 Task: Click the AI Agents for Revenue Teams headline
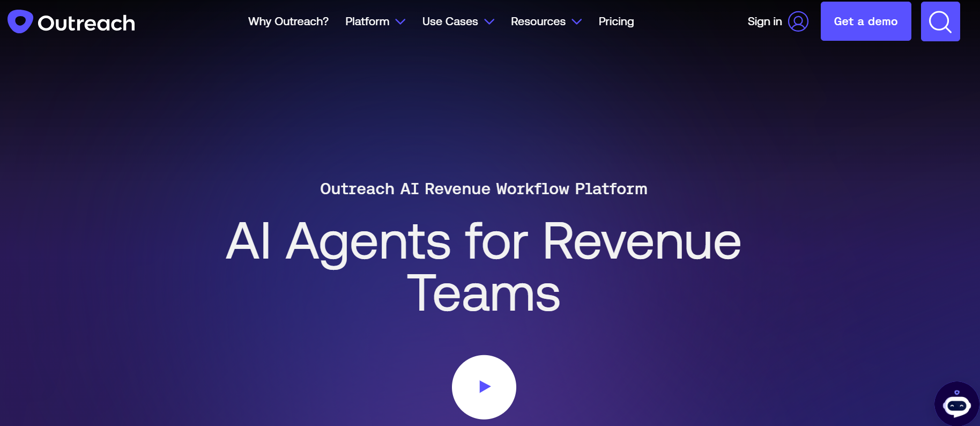[484, 267]
